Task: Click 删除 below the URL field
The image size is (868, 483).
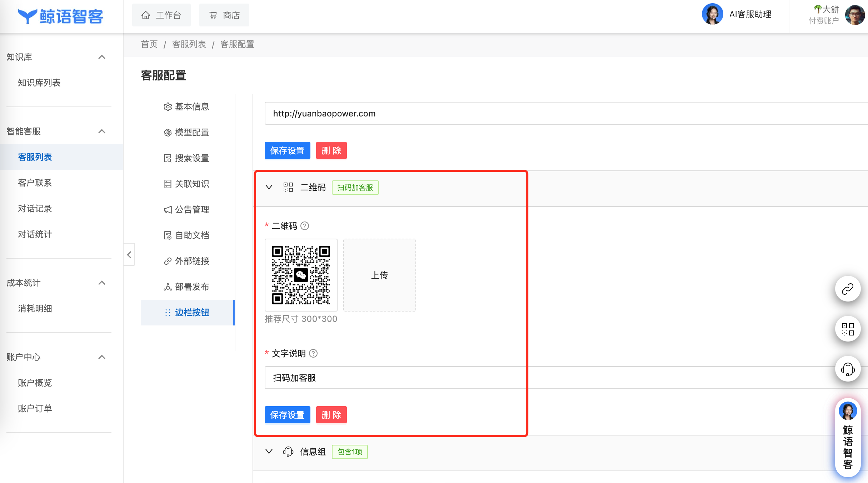Action: pos(331,150)
